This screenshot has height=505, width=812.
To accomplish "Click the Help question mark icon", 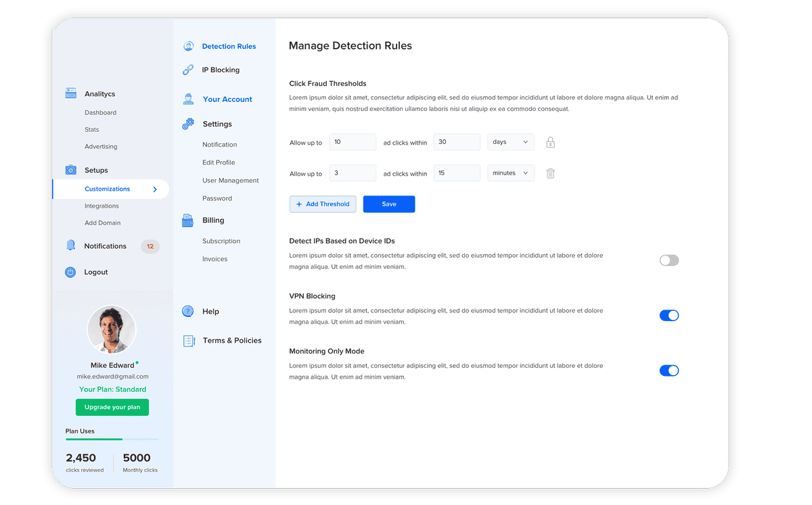I will point(188,311).
